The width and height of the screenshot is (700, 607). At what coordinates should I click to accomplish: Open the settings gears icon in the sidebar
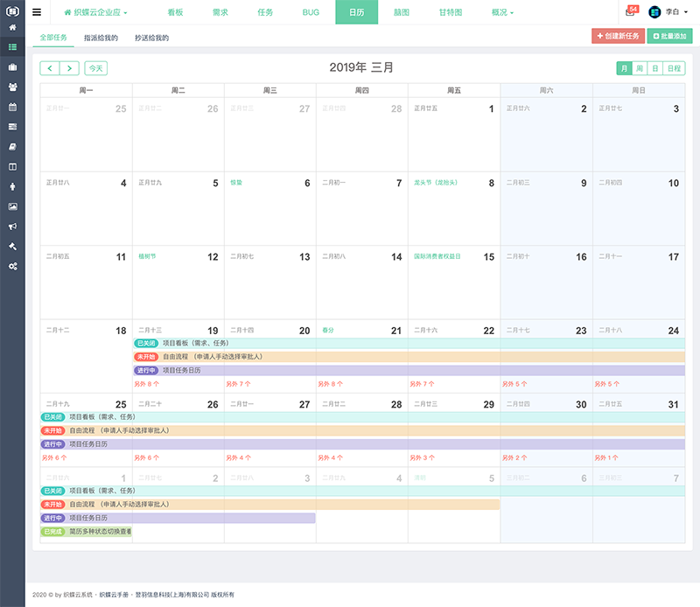pyautogui.click(x=12, y=266)
